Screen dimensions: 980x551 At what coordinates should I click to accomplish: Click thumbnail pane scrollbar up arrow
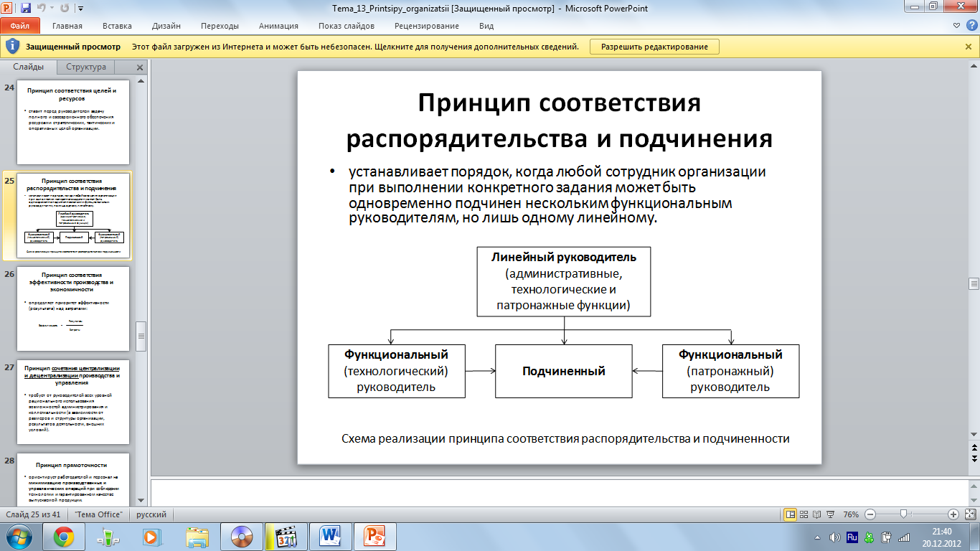tap(141, 80)
